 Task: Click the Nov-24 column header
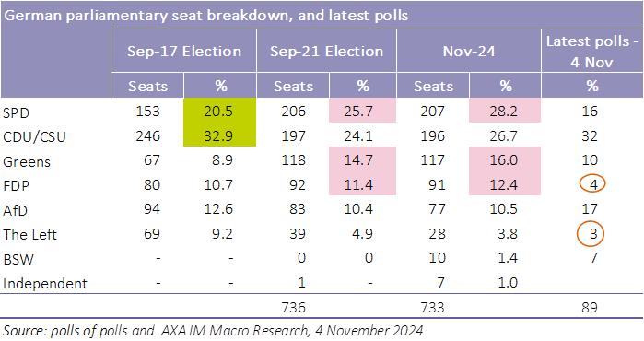(x=469, y=52)
